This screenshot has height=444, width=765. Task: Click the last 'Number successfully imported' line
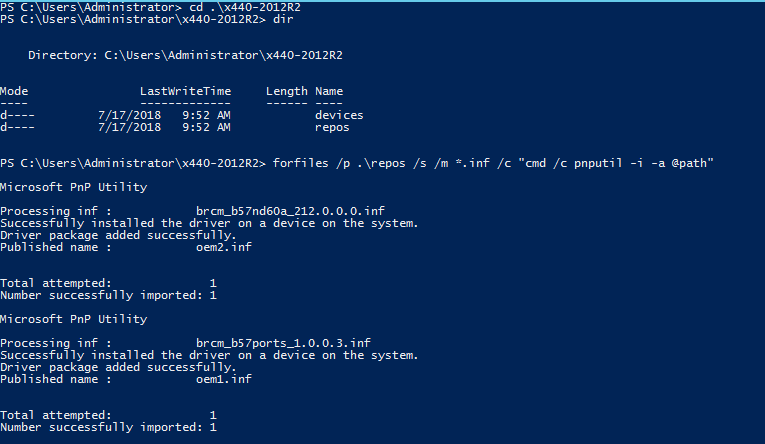108,427
